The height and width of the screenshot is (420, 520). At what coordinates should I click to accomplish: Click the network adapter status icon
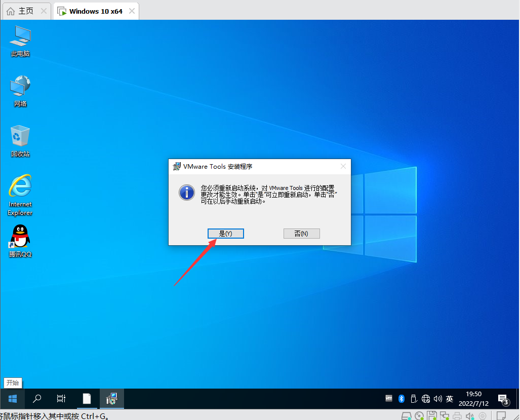[445, 415]
